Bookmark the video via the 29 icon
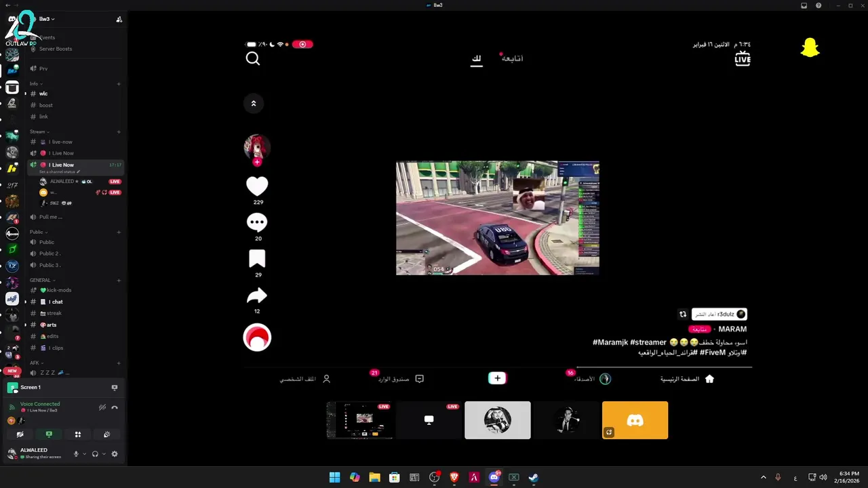The width and height of the screenshot is (868, 488). point(257,259)
